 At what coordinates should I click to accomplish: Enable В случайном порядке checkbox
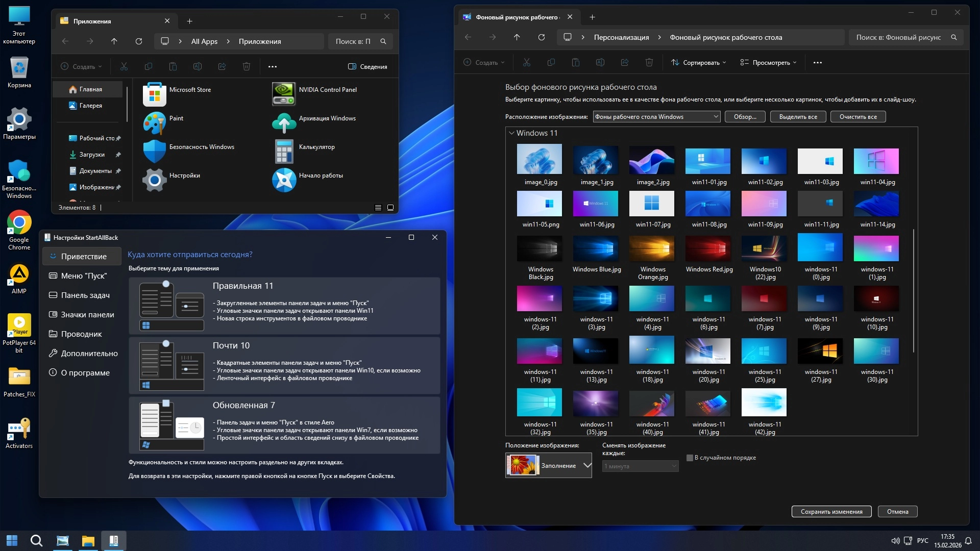pyautogui.click(x=690, y=458)
